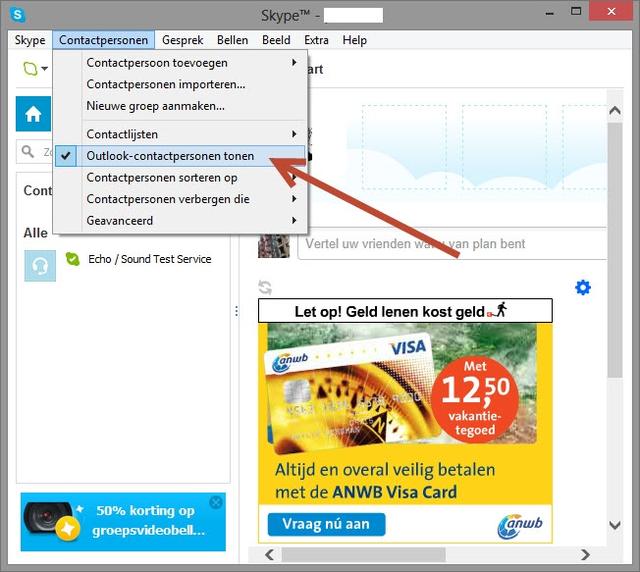Image resolution: width=640 pixels, height=572 pixels.
Task: Click the profile picture thumbnail
Action: (274, 246)
